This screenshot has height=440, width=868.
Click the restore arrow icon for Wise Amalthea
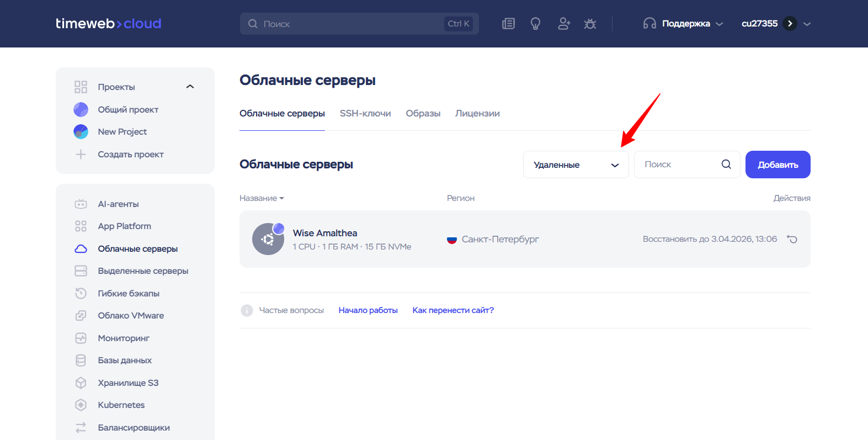click(x=792, y=239)
